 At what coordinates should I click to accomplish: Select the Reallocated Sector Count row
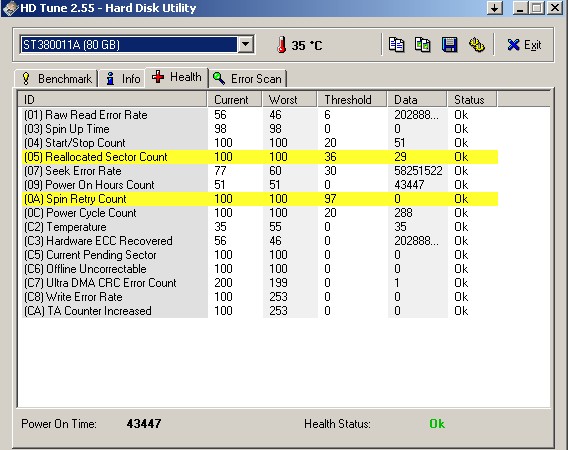point(260,157)
